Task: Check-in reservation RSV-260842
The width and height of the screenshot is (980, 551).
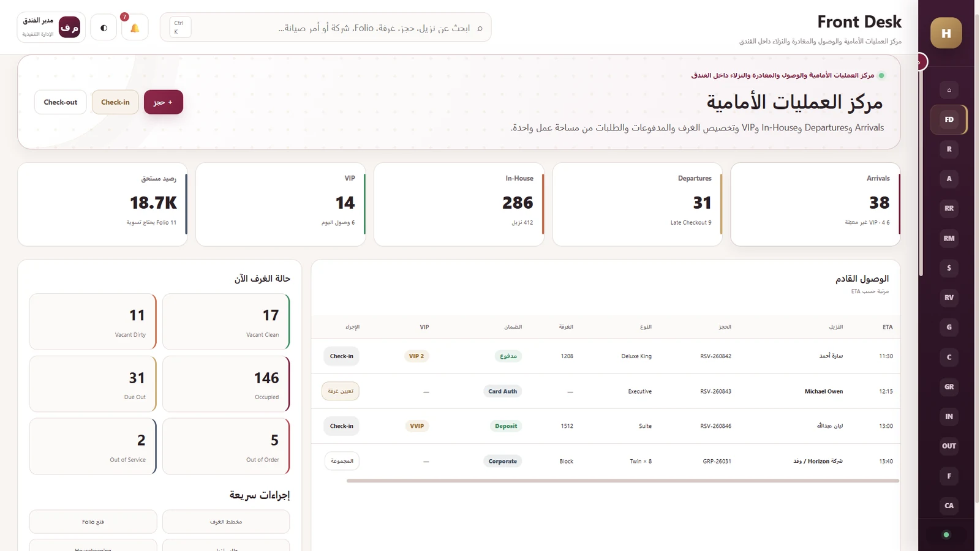Action: (x=341, y=356)
